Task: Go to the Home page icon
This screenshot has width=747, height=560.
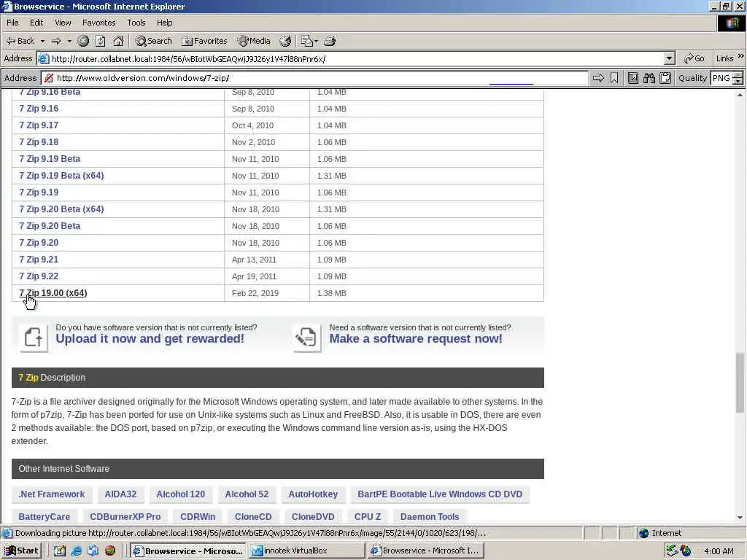Action: click(118, 41)
